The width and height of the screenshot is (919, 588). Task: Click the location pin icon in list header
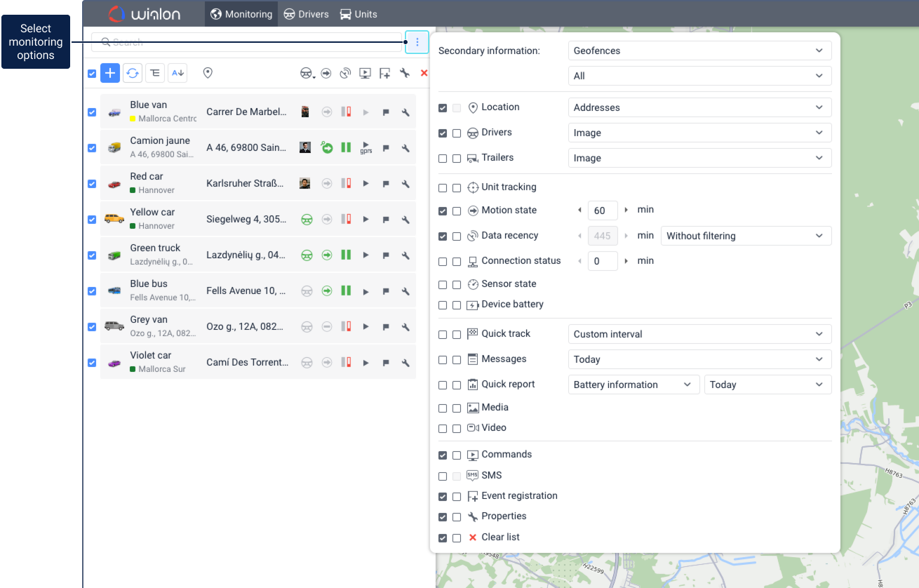[208, 73]
